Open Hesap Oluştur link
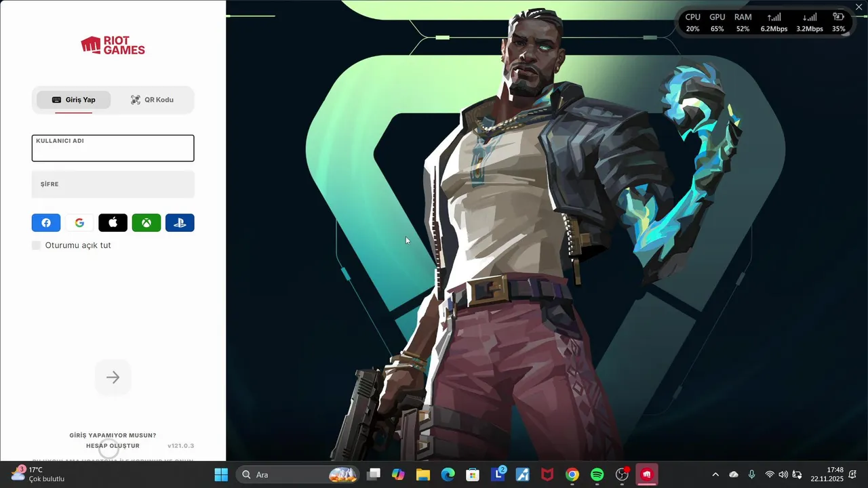This screenshot has height=488, width=868. point(113,446)
